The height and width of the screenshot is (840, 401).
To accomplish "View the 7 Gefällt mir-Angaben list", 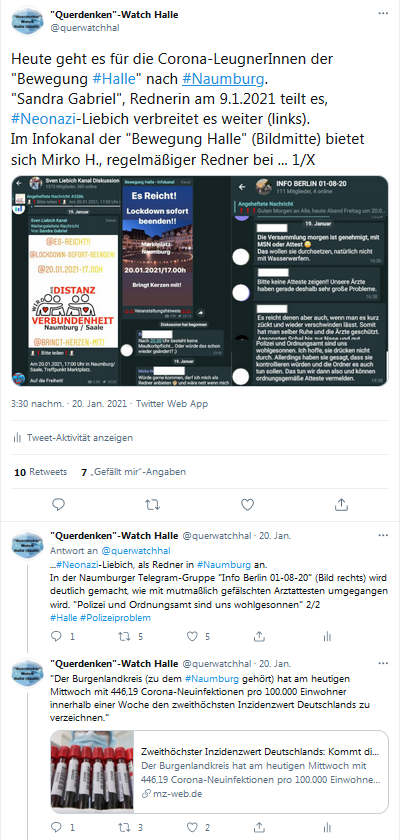I will tap(133, 472).
